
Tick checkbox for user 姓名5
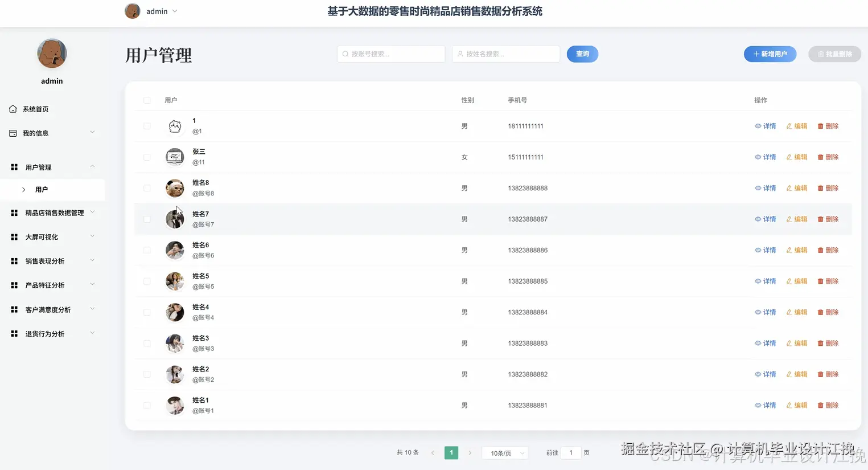[x=147, y=281]
